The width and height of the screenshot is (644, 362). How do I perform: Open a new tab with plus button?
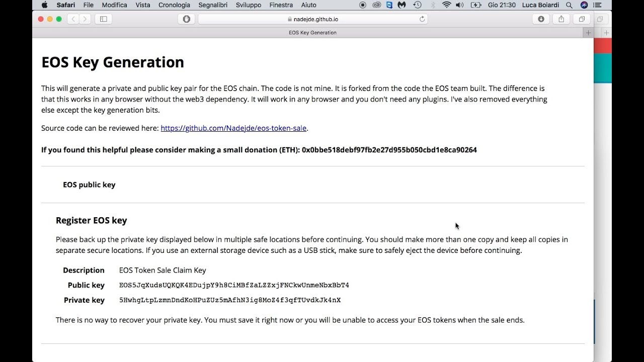(x=588, y=33)
